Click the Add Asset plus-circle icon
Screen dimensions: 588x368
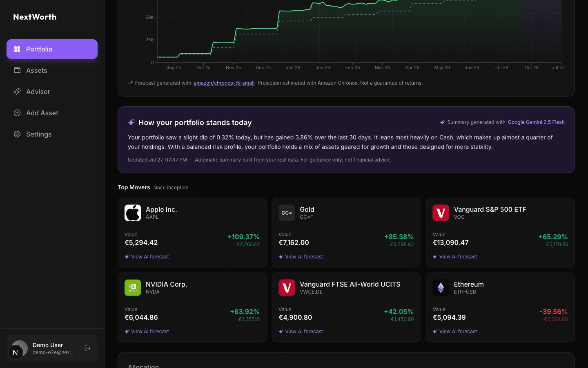[17, 113]
